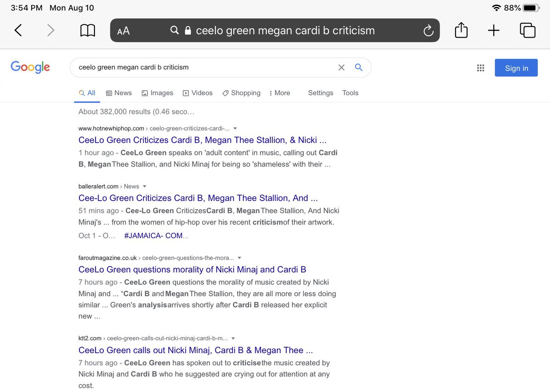Screen dimensions: 550x392
Task: Tap the 3:54 PM clock in status bar
Action: coord(27,8)
